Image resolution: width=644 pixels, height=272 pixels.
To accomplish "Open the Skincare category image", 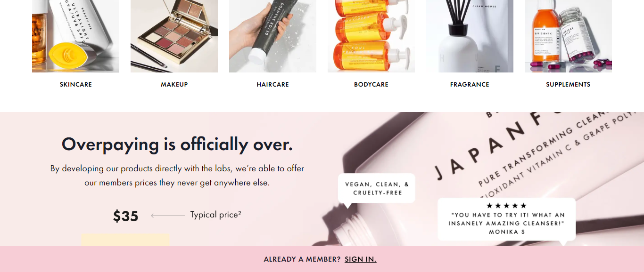I will point(75,36).
